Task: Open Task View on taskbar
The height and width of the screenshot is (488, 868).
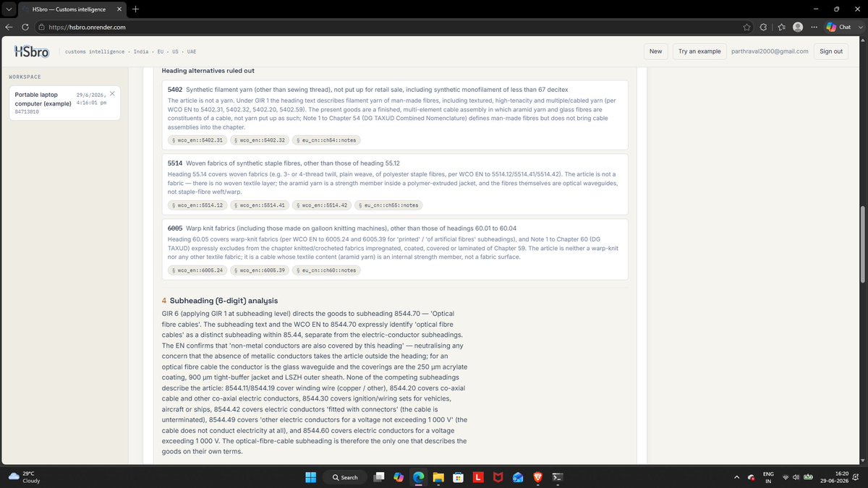Action: click(378, 477)
